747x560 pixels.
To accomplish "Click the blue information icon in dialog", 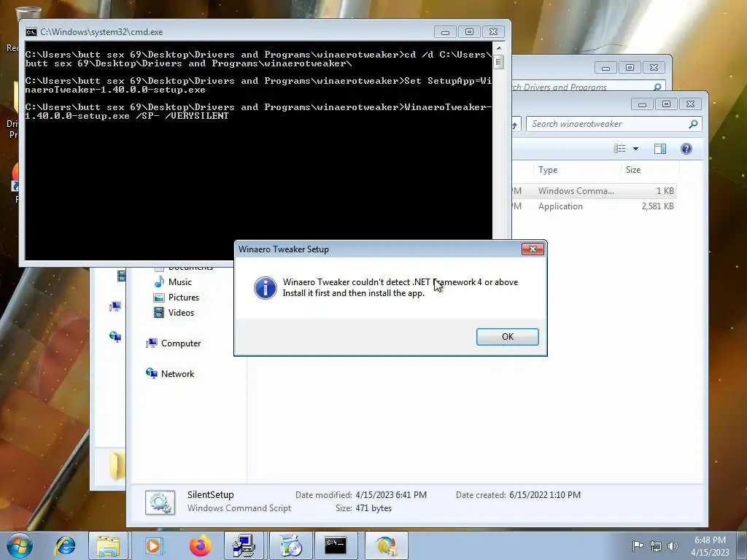I will click(266, 288).
